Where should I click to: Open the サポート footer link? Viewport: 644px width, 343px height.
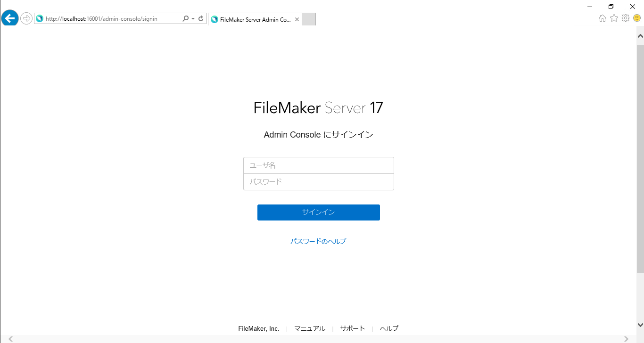pos(353,328)
